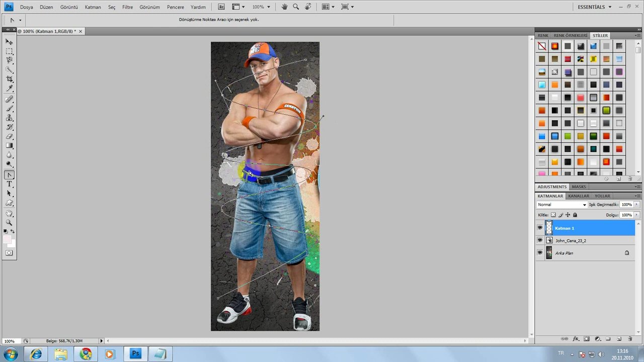Viewport: 644px width, 362px height.
Task: Click Delete layer trash icon
Action: [x=630, y=339]
